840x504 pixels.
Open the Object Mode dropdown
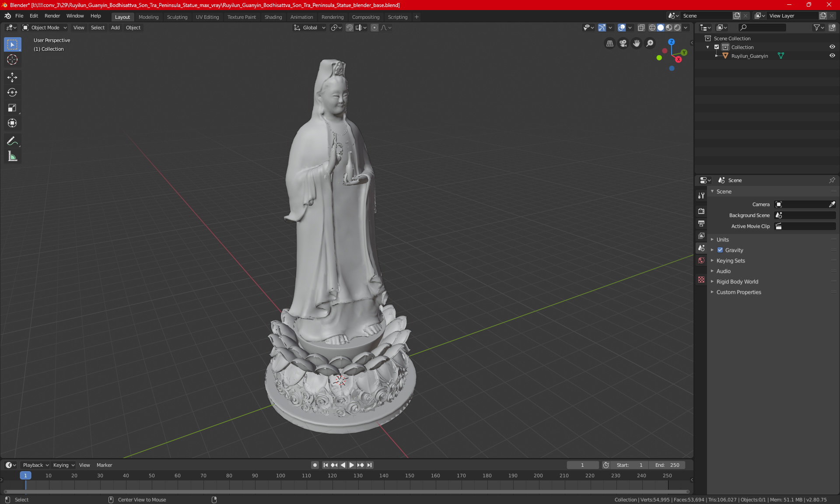click(45, 28)
